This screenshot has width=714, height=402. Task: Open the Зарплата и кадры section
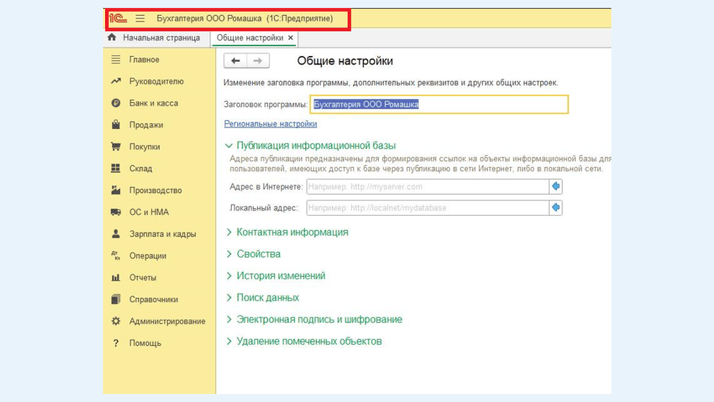pyautogui.click(x=162, y=234)
